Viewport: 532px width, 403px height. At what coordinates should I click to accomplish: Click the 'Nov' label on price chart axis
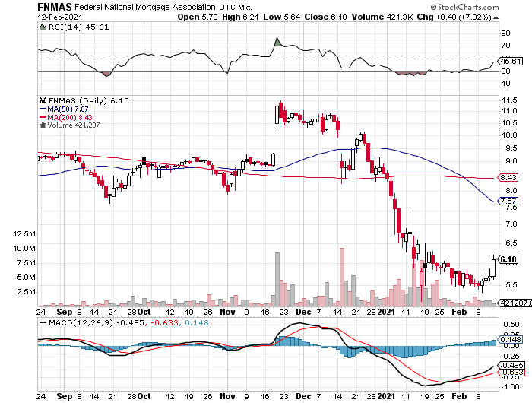[227, 312]
